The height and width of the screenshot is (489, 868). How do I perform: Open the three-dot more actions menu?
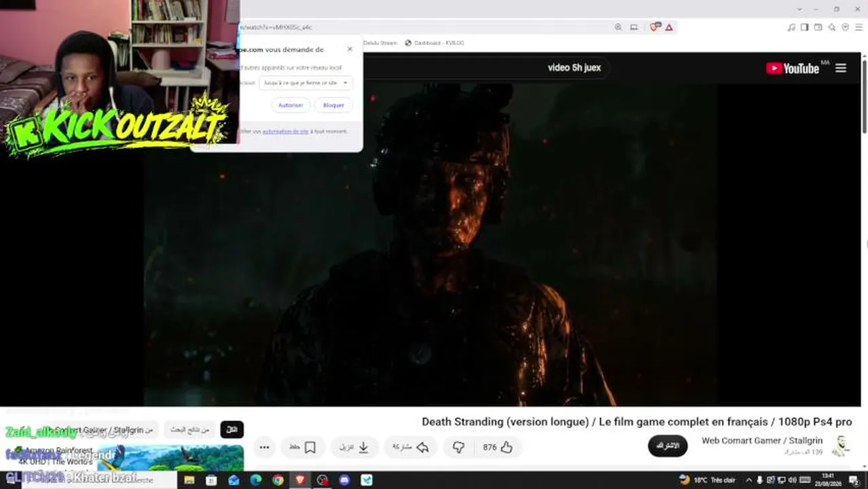tap(264, 447)
